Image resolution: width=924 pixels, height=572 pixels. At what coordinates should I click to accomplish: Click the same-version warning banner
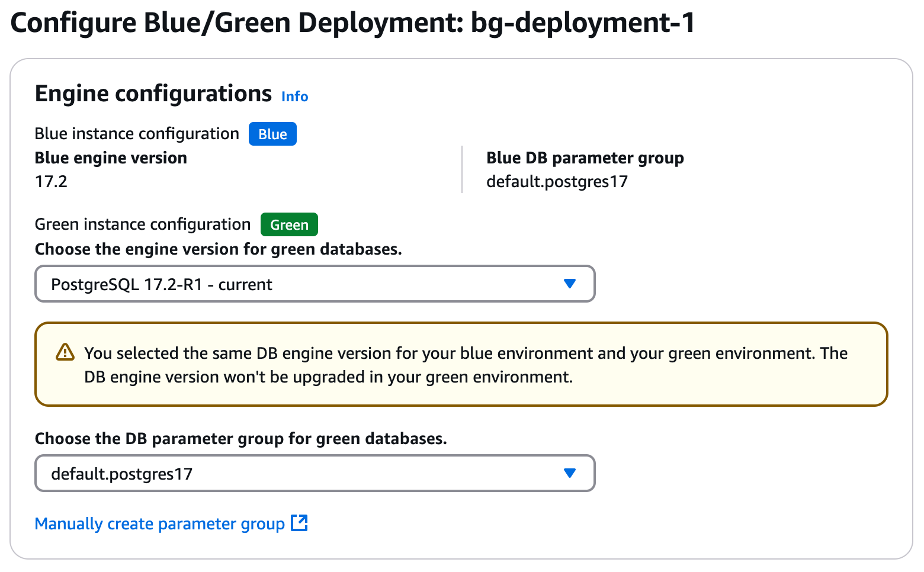(x=461, y=364)
